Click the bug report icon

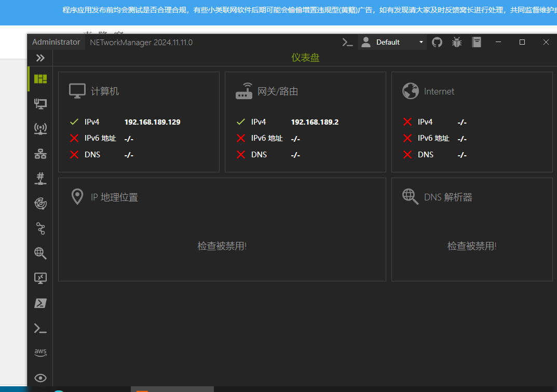coord(457,42)
